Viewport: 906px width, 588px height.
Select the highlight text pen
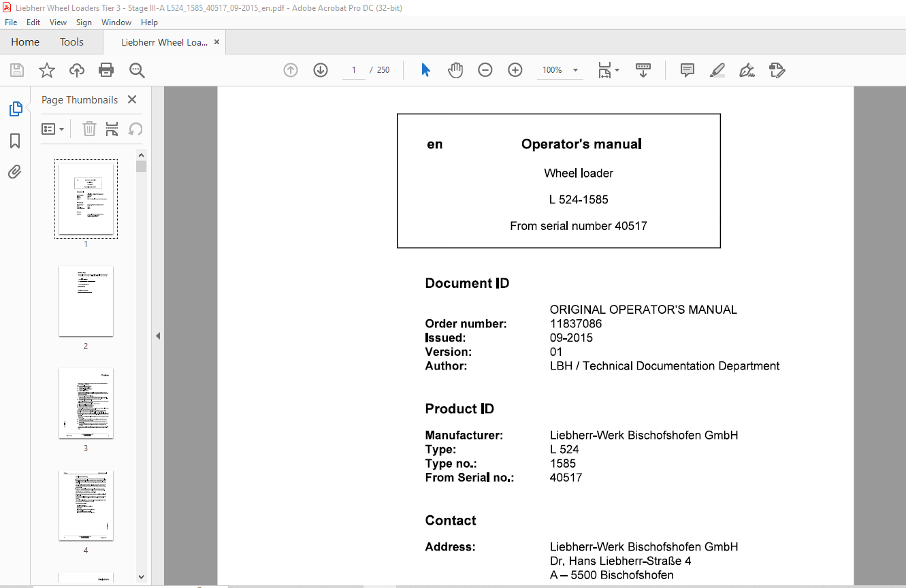[x=717, y=70]
